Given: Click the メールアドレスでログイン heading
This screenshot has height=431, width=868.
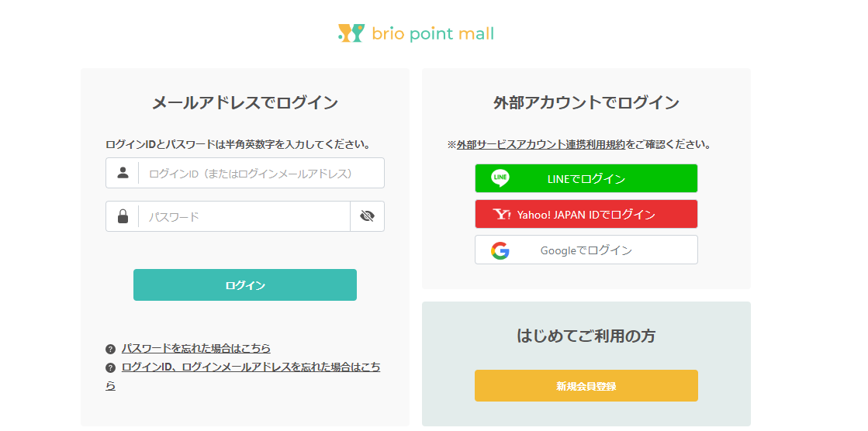Looking at the screenshot, I should (x=245, y=102).
